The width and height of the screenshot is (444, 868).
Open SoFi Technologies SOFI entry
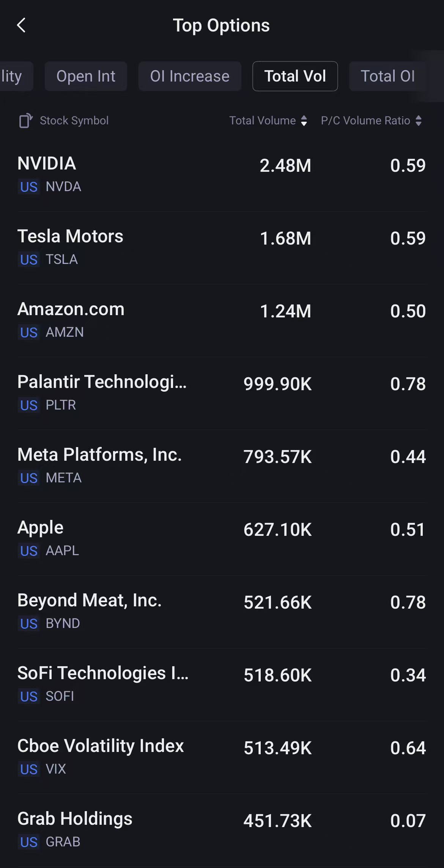point(222,684)
